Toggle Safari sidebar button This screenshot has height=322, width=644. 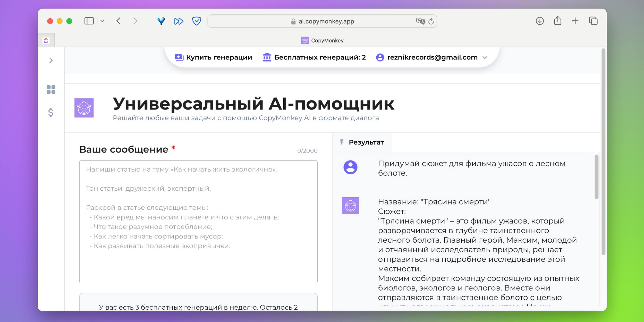pos(89,21)
